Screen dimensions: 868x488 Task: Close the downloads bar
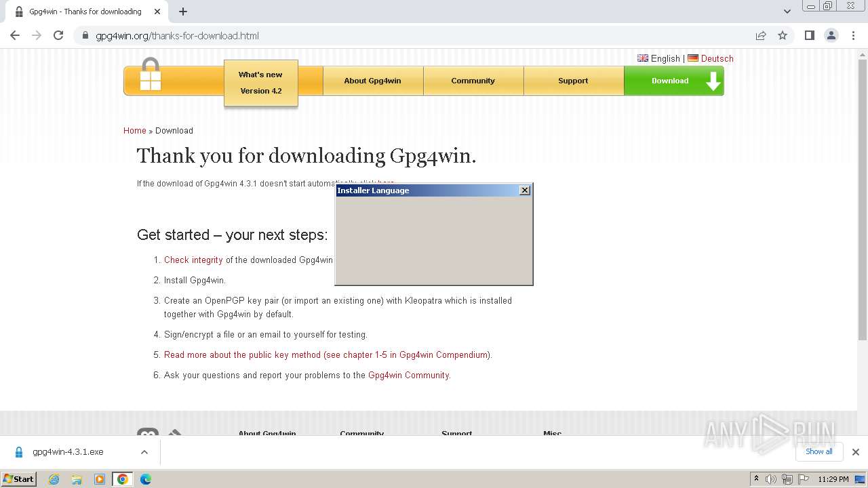pyautogui.click(x=856, y=452)
